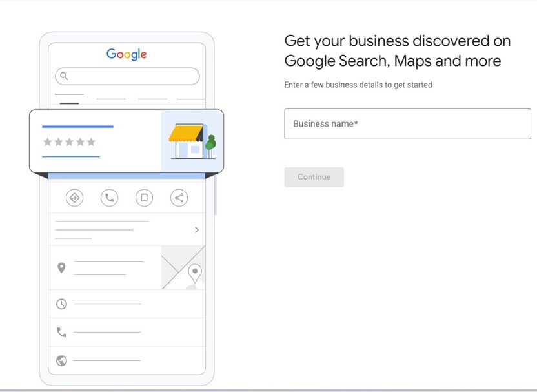Image resolution: width=537 pixels, height=392 pixels.
Task: Click the right chevron arrow in illustration
Action: [197, 229]
